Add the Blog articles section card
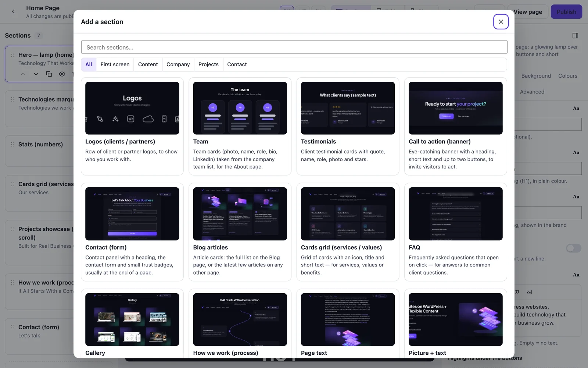This screenshot has height=368, width=588. 240,232
